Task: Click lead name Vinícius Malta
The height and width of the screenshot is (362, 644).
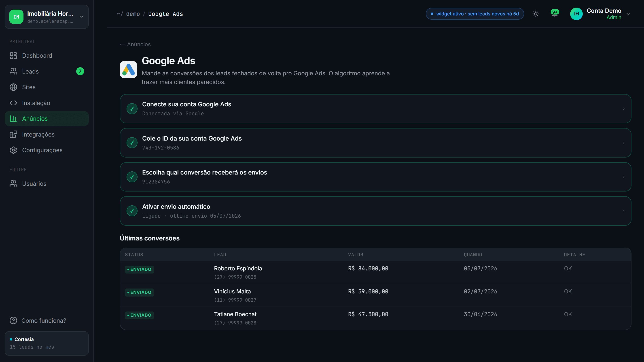Action: [232, 292]
